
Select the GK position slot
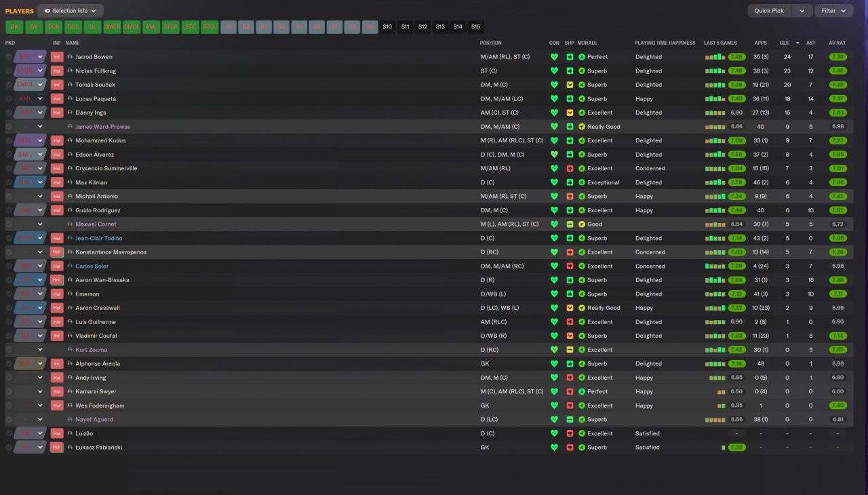14,27
